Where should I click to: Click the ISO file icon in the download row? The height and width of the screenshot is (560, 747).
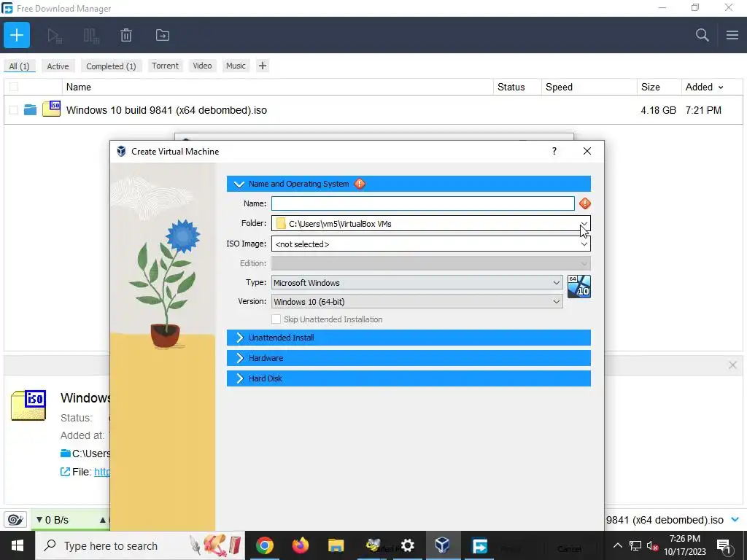(52, 109)
